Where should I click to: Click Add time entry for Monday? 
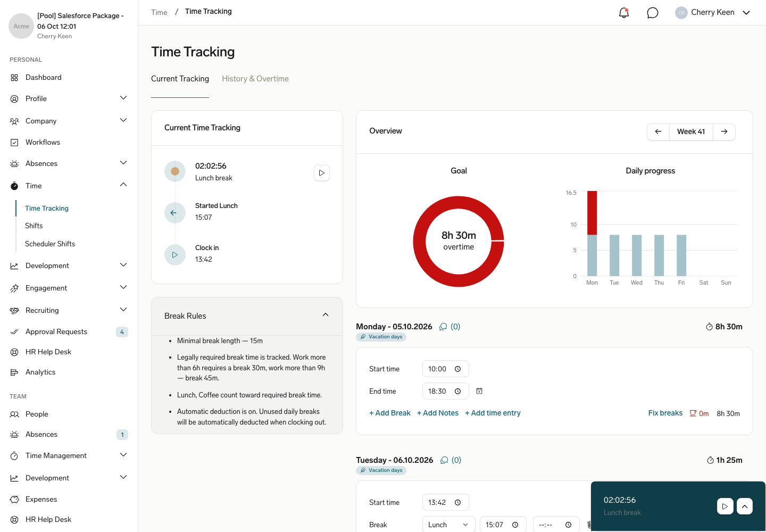point(493,413)
